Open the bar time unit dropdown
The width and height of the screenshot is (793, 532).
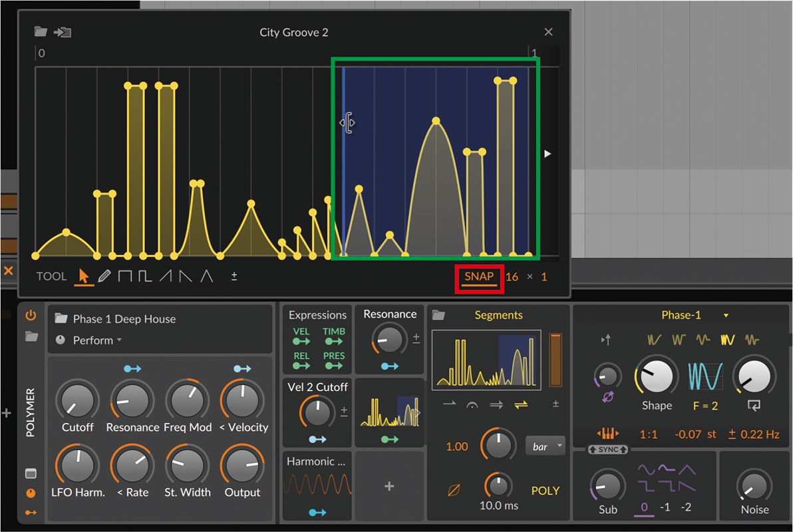point(545,446)
